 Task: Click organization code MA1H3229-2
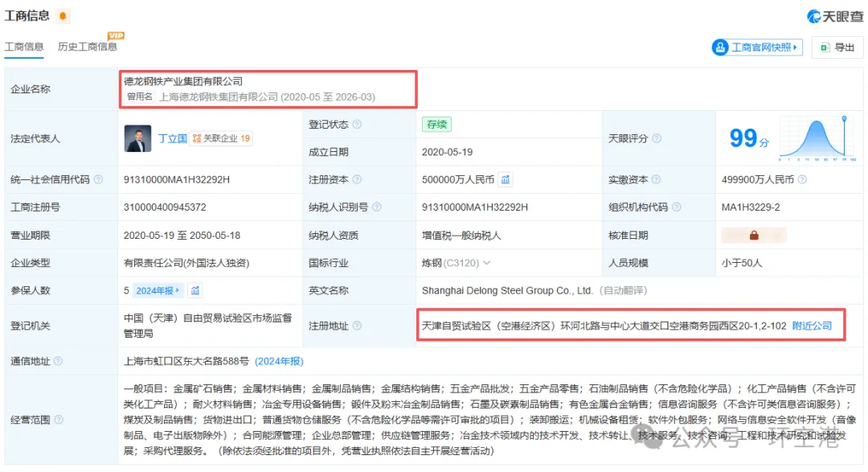pos(751,207)
